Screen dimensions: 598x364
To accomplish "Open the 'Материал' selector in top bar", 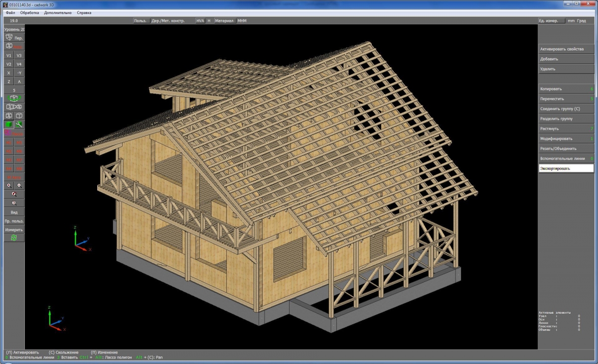I will [x=224, y=21].
